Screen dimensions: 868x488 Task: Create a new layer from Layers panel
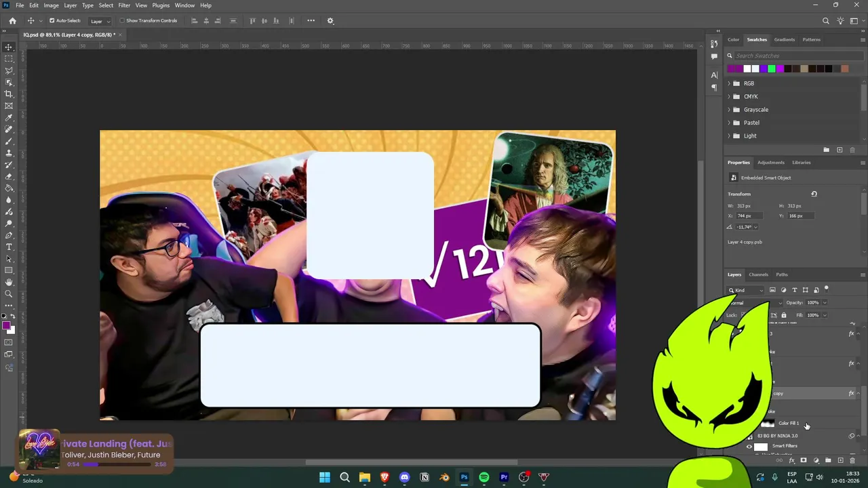click(x=840, y=461)
